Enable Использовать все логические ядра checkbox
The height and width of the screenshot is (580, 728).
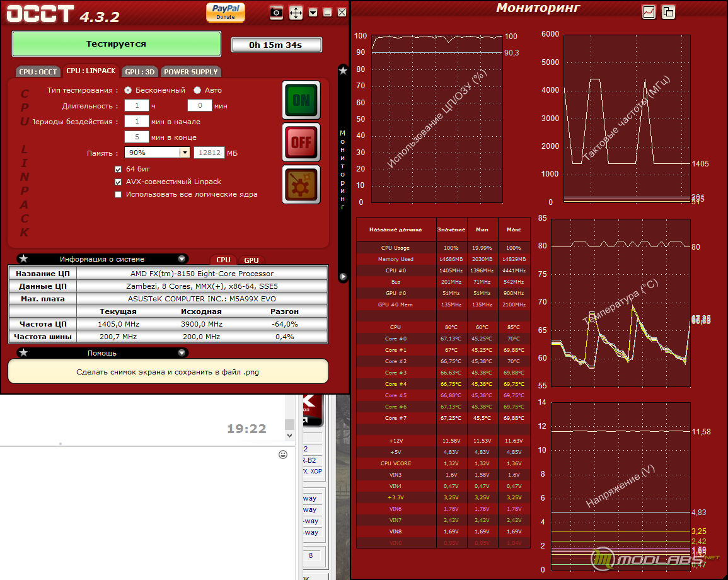pos(118,194)
